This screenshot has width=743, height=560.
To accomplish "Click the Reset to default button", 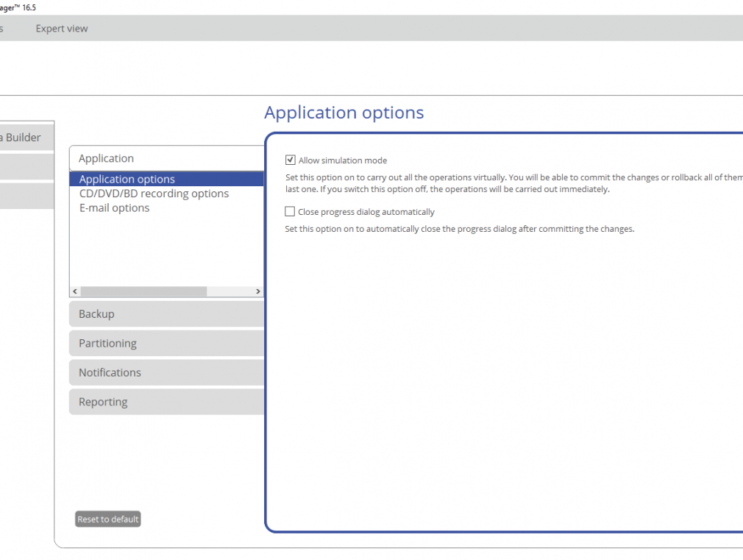I will point(108,520).
